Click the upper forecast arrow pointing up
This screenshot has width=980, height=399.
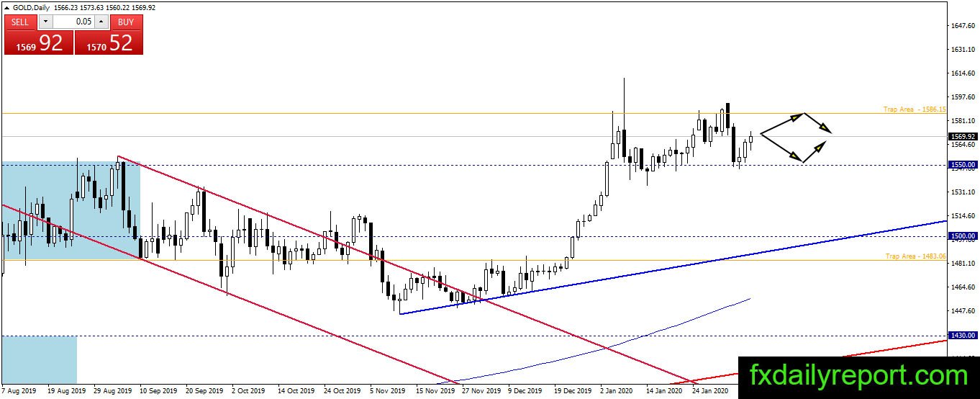coord(782,123)
